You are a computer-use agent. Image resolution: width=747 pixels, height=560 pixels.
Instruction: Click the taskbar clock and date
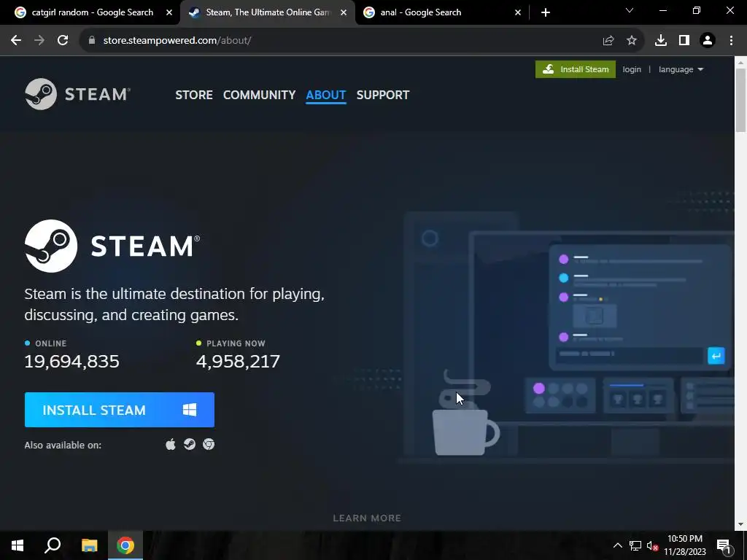click(x=684, y=545)
